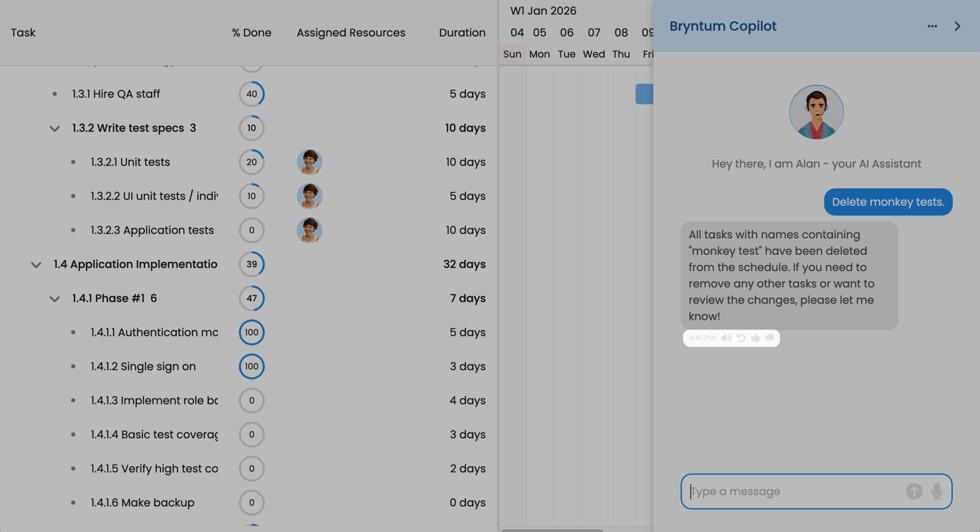Click the resource avatar for 1.3.2.1 Unit tests
This screenshot has height=532, width=980.
309,162
